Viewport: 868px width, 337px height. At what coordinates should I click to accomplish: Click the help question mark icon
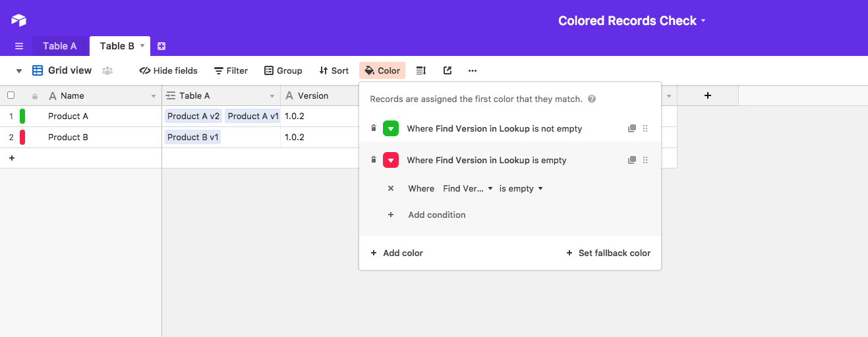coord(592,99)
